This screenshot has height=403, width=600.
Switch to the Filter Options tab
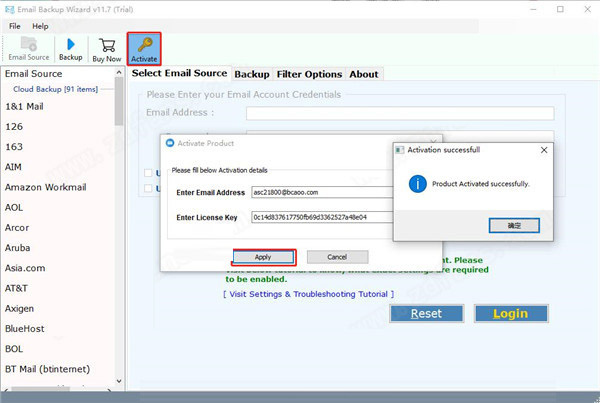(x=309, y=74)
